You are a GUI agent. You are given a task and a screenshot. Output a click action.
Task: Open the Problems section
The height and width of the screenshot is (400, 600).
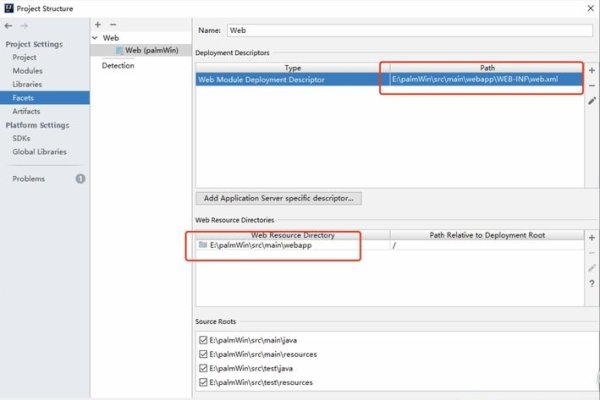(29, 178)
